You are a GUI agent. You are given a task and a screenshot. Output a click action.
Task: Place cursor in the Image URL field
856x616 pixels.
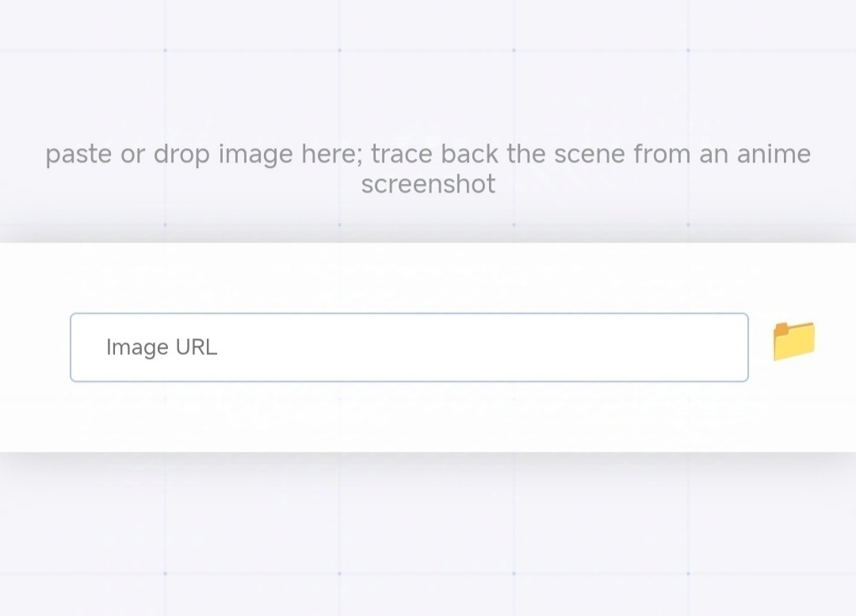pos(409,347)
